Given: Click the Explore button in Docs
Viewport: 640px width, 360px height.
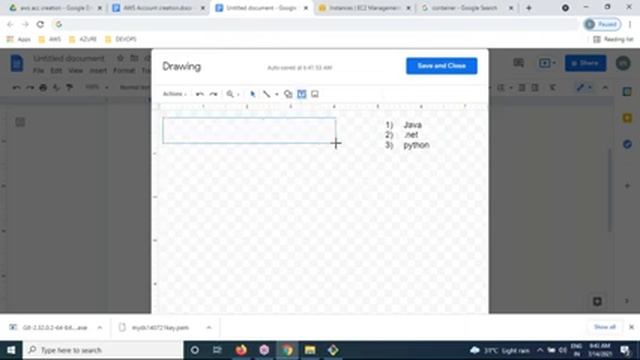Looking at the screenshot, I should [x=597, y=301].
